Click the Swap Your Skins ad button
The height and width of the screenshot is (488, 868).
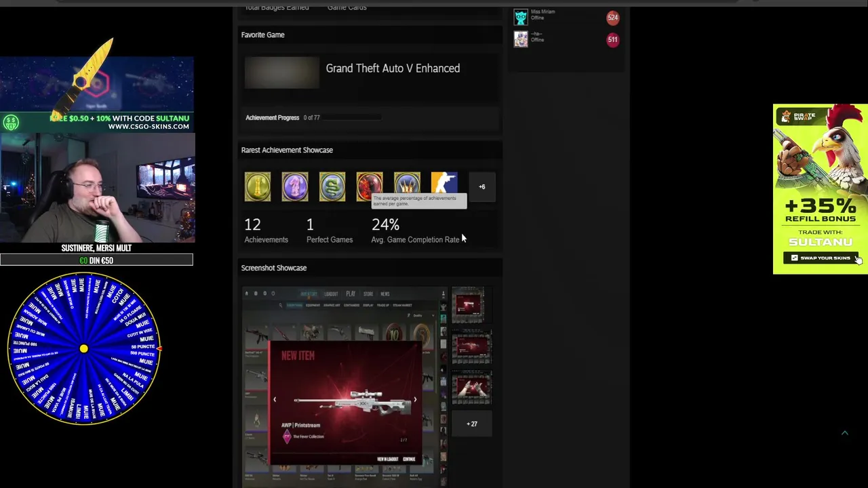(x=821, y=258)
